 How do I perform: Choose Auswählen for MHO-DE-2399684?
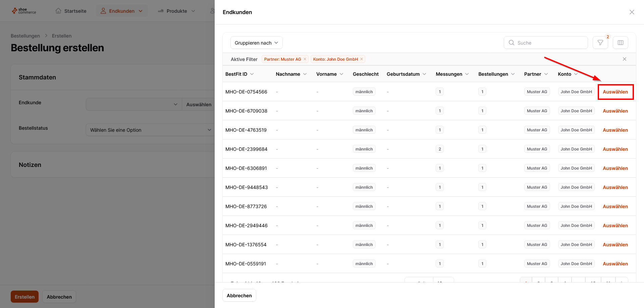(615, 149)
